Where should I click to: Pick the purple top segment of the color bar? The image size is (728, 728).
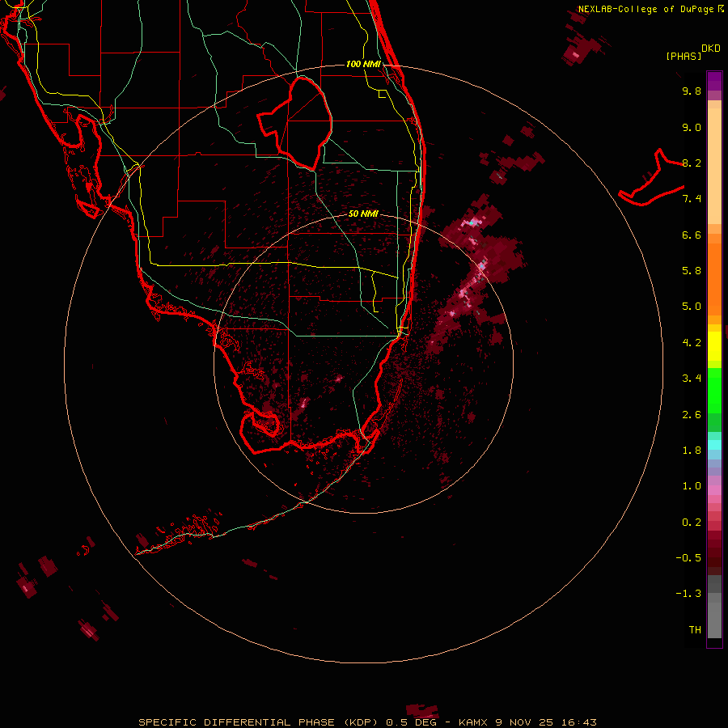[714, 81]
